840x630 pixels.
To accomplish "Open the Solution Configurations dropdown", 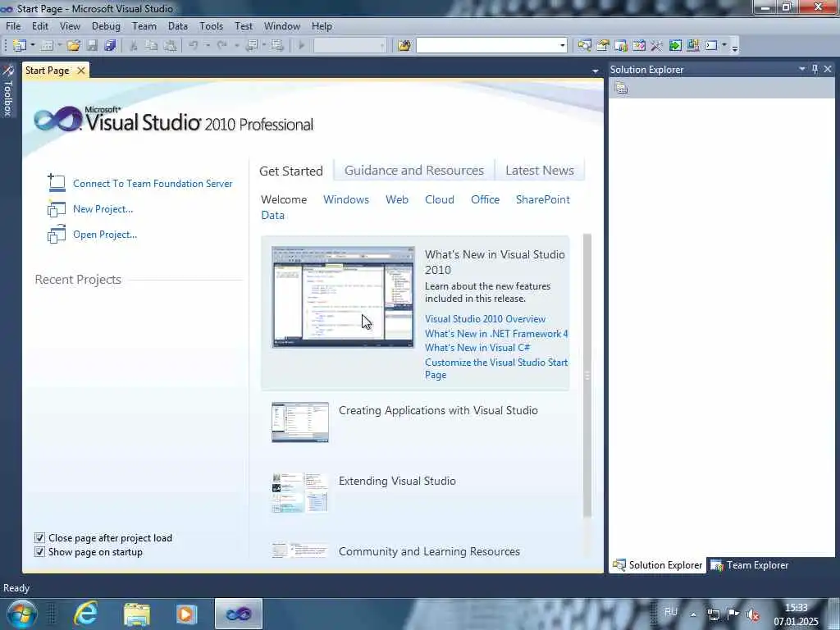I will tap(382, 46).
